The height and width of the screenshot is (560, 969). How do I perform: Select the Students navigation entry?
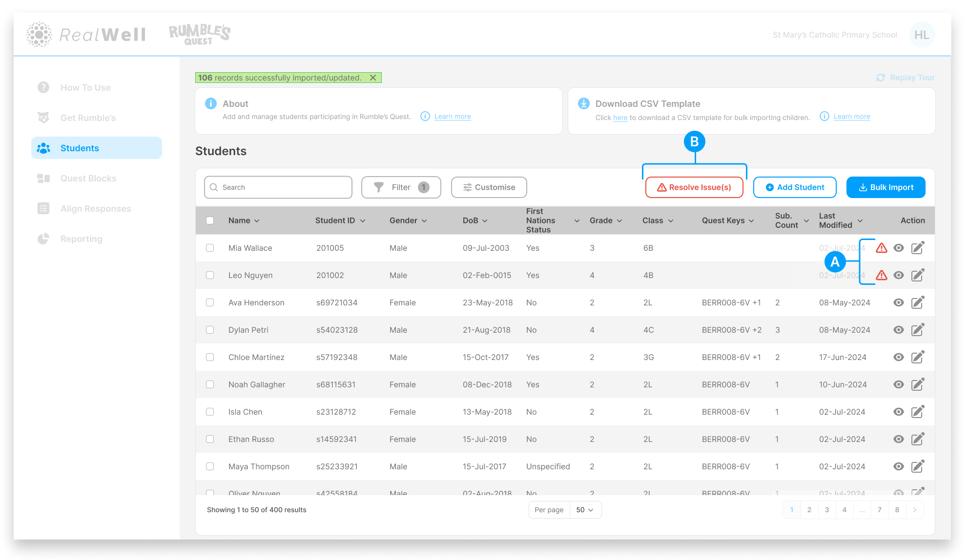pos(80,148)
